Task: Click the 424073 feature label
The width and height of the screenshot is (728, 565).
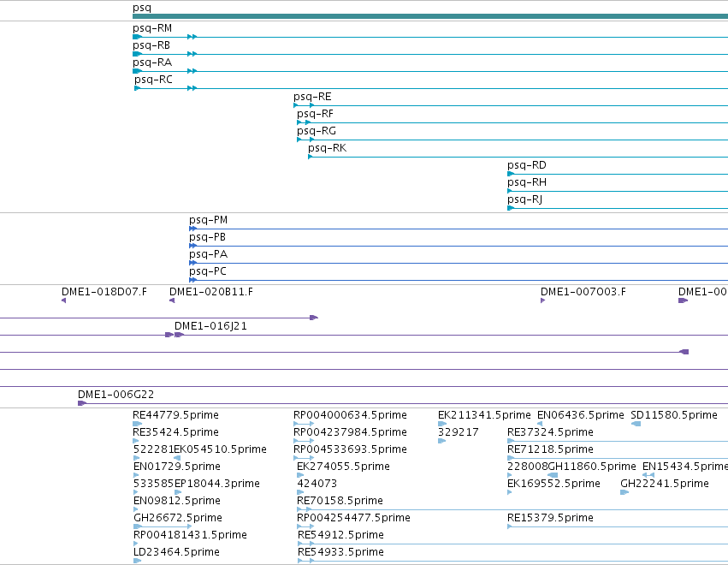Action: (317, 484)
